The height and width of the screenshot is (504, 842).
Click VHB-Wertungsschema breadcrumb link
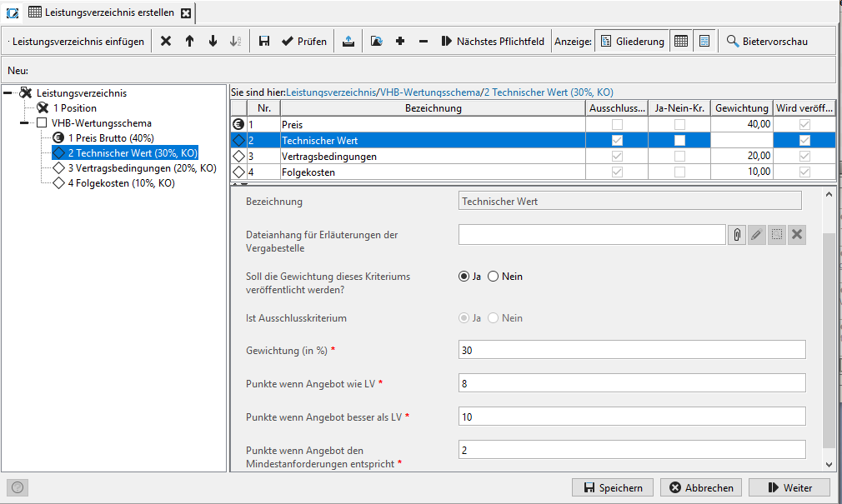430,92
